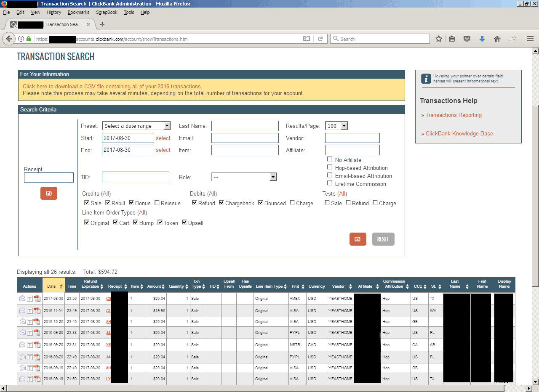Check the Hop-based Attribution box
Screen dimensions: 539x392
(329, 167)
